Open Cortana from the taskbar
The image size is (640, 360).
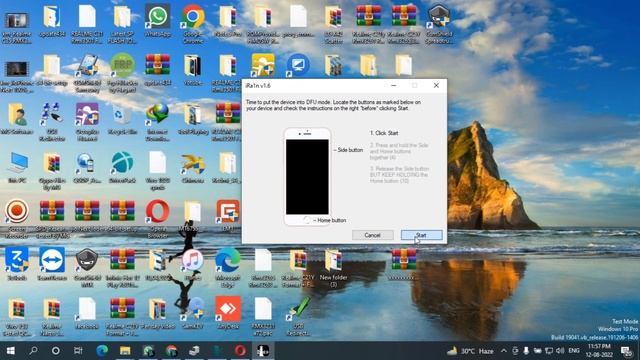coord(56,351)
